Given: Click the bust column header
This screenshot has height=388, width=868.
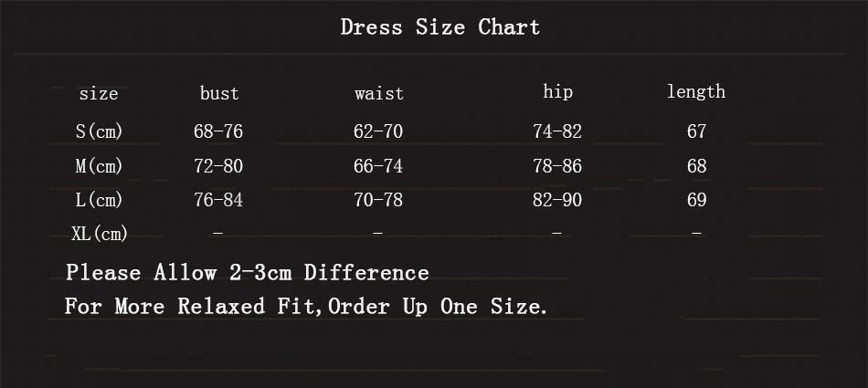Looking at the screenshot, I should (219, 93).
